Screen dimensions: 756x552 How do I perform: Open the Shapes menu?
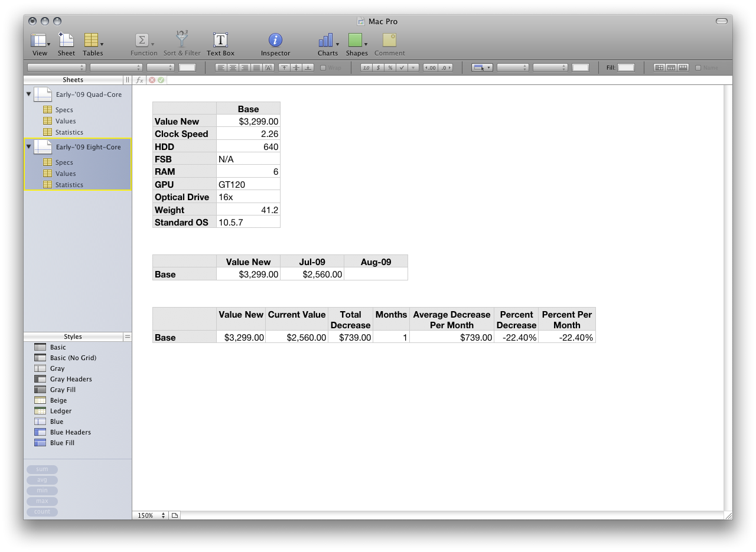[357, 44]
